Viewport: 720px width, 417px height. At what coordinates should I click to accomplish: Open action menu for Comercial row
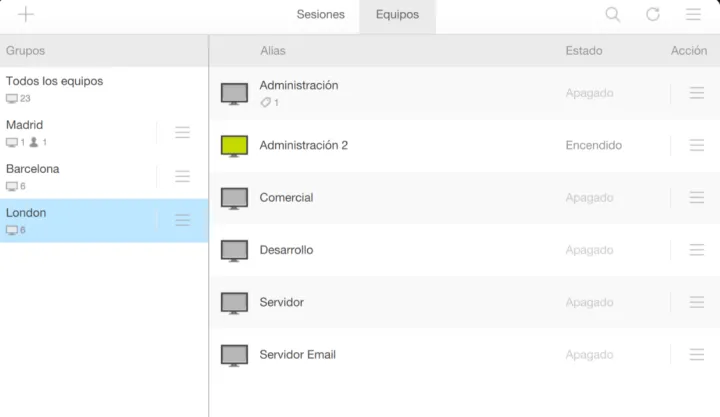point(697,198)
